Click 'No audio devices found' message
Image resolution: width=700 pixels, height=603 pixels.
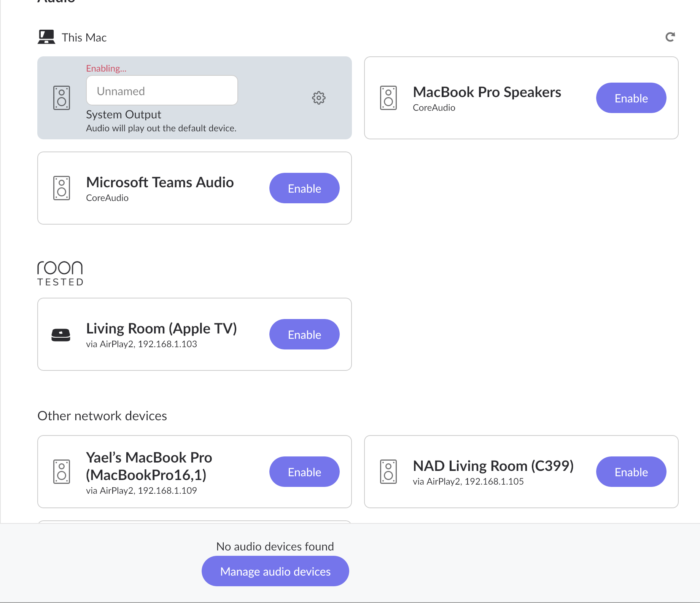pyautogui.click(x=275, y=546)
